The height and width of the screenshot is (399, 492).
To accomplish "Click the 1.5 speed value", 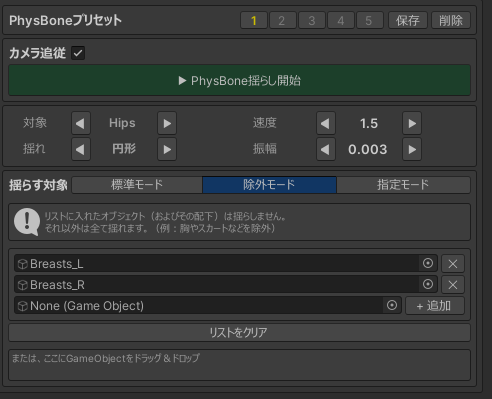I will tap(369, 124).
